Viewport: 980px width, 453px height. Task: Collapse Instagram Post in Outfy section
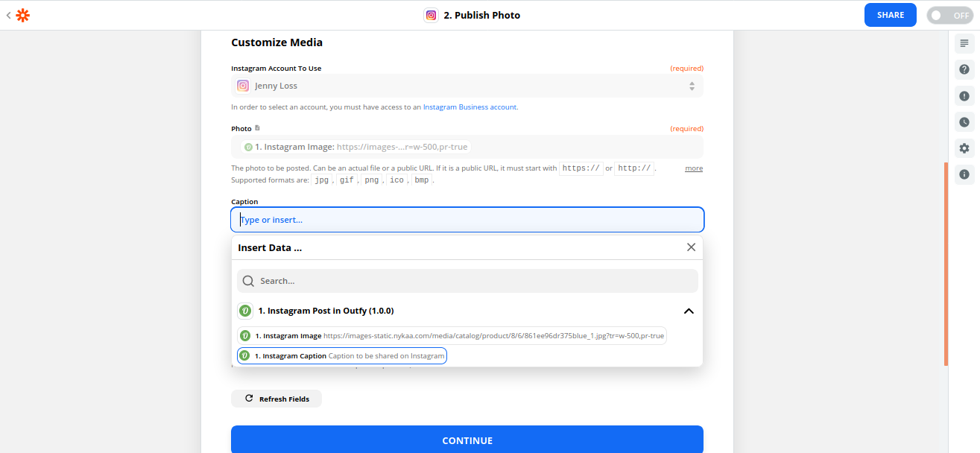coord(689,311)
